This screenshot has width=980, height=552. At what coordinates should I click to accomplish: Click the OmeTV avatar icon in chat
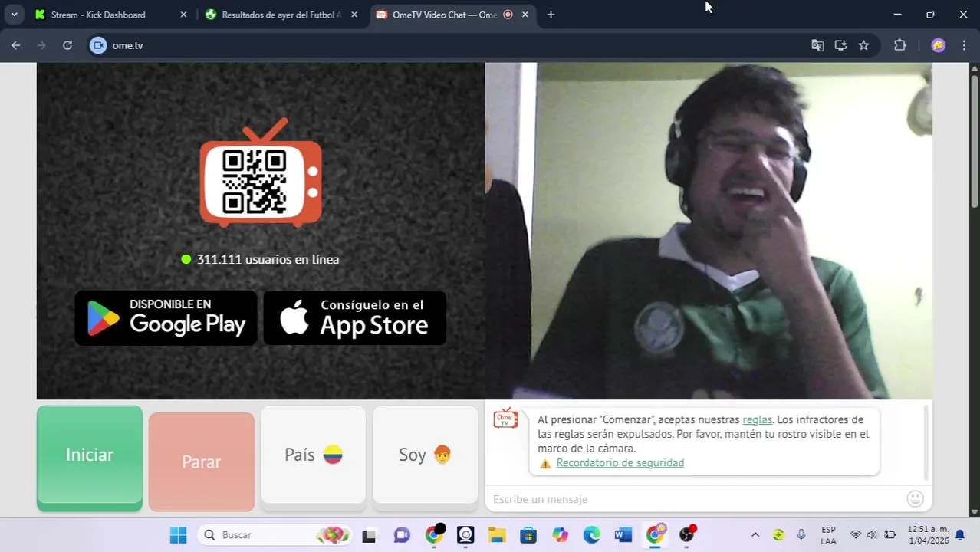click(505, 419)
